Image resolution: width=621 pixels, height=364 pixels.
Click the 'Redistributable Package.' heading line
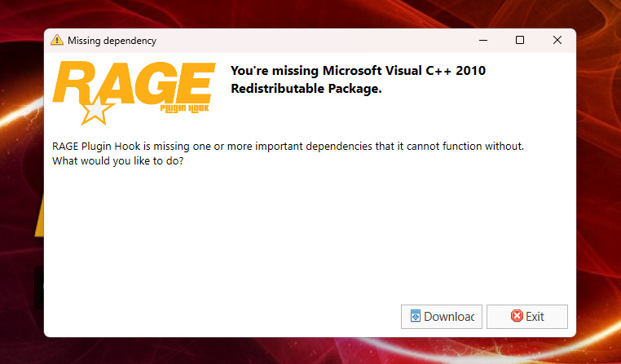[x=306, y=89]
